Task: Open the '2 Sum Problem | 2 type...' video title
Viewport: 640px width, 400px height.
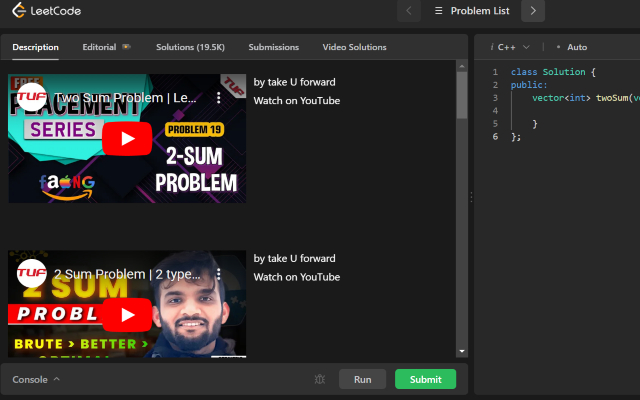Action: 127,274
